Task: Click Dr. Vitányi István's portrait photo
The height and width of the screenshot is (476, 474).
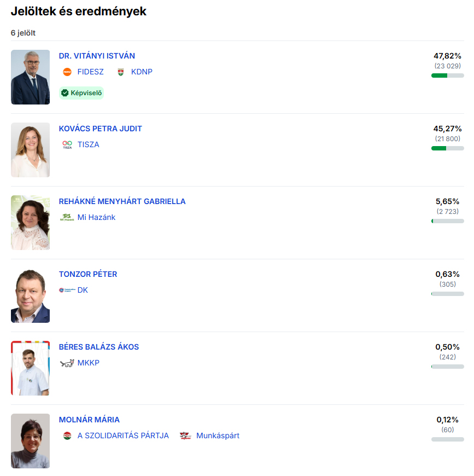Action: (x=30, y=77)
